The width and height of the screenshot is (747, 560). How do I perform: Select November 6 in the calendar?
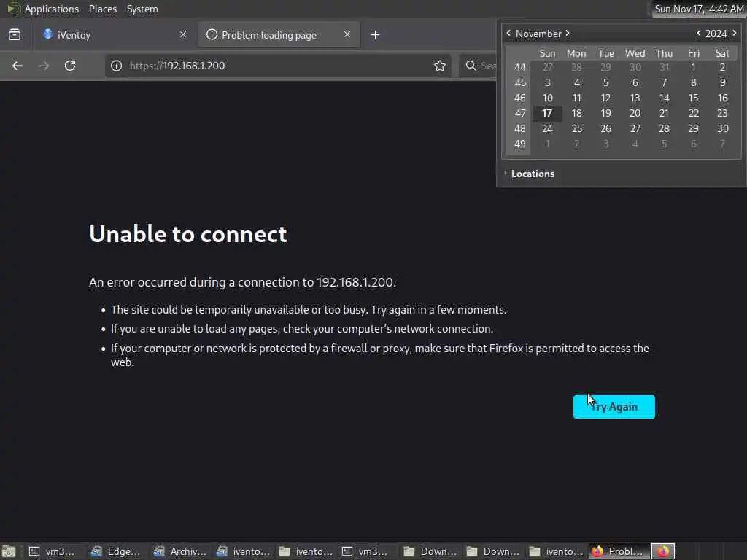635,83
